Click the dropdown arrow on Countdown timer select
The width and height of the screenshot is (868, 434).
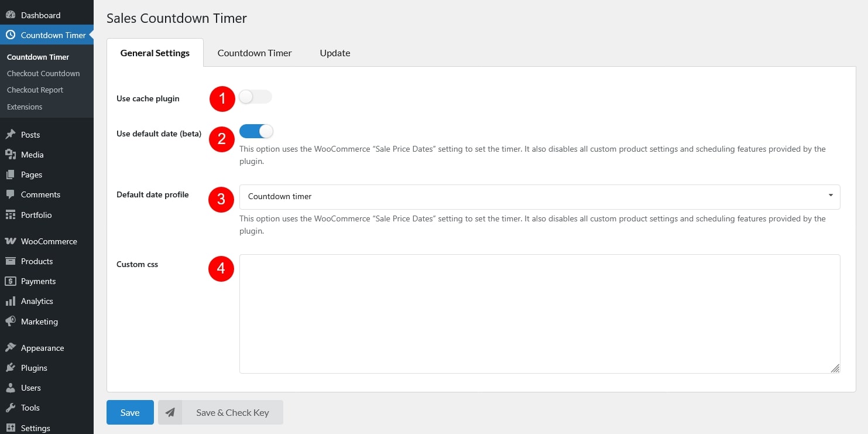(x=830, y=196)
